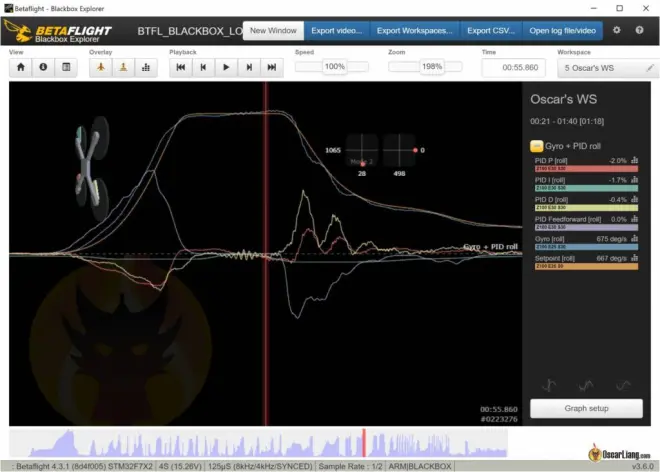Screen dimensions: 660x472
Task: Click the Betaflight Blackbox Explorer logo
Action: 58,33
